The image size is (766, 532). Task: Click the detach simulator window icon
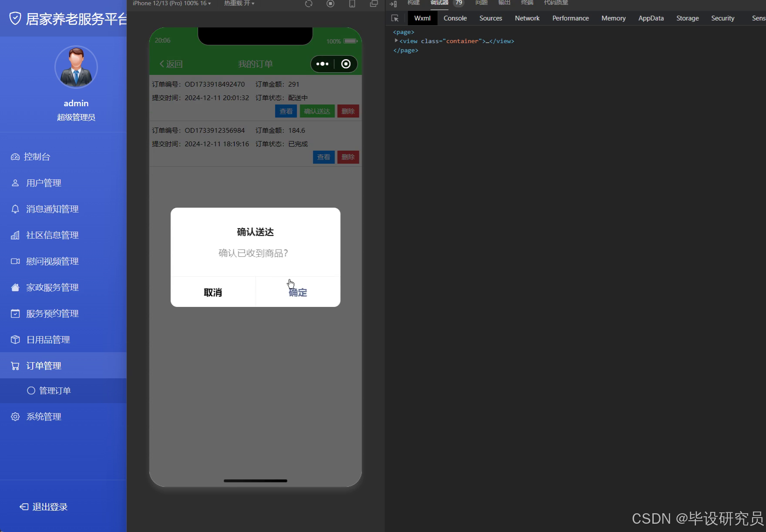[374, 3]
